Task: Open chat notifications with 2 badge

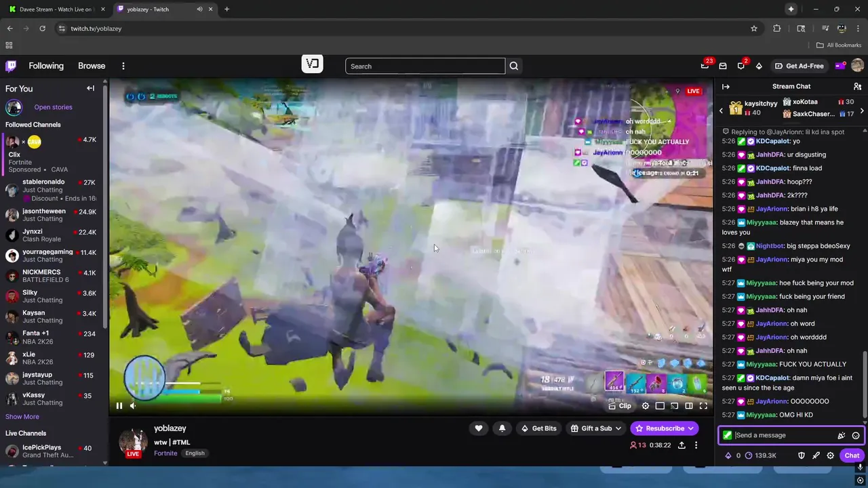Action: pos(741,66)
